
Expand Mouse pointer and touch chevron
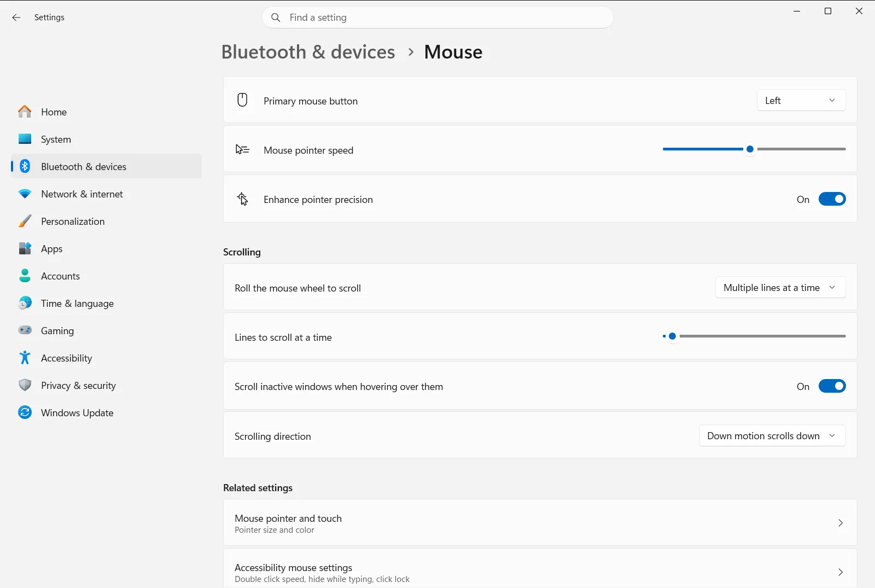tap(841, 523)
